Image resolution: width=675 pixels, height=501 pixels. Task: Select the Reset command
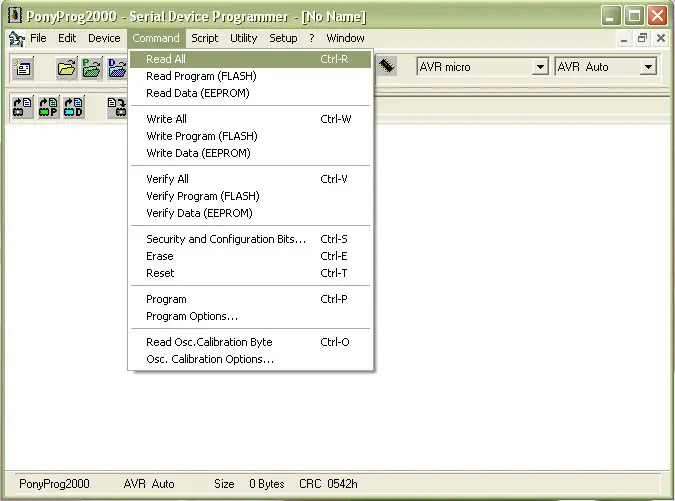click(251, 273)
